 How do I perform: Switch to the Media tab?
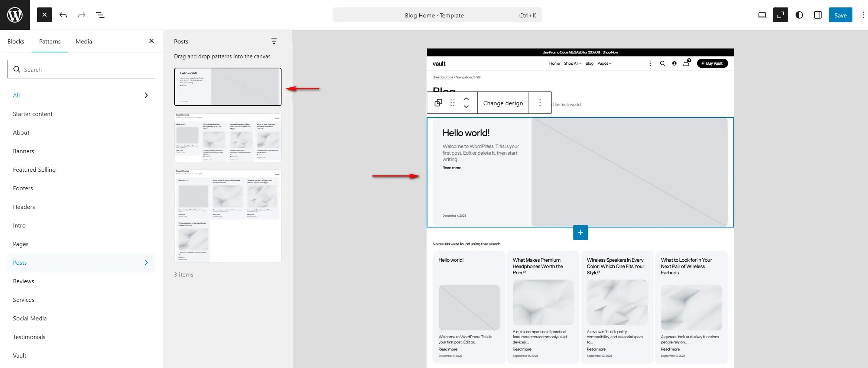point(84,41)
